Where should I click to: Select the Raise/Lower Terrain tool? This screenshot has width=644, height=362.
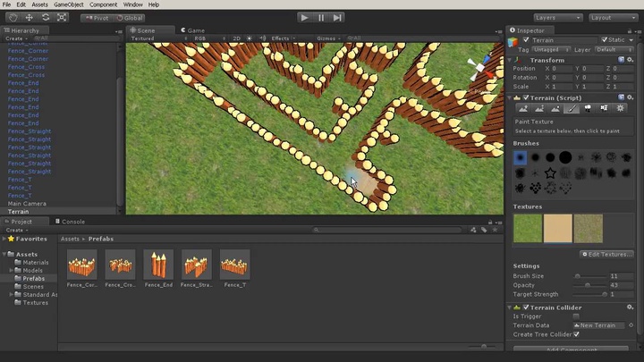coord(522,108)
